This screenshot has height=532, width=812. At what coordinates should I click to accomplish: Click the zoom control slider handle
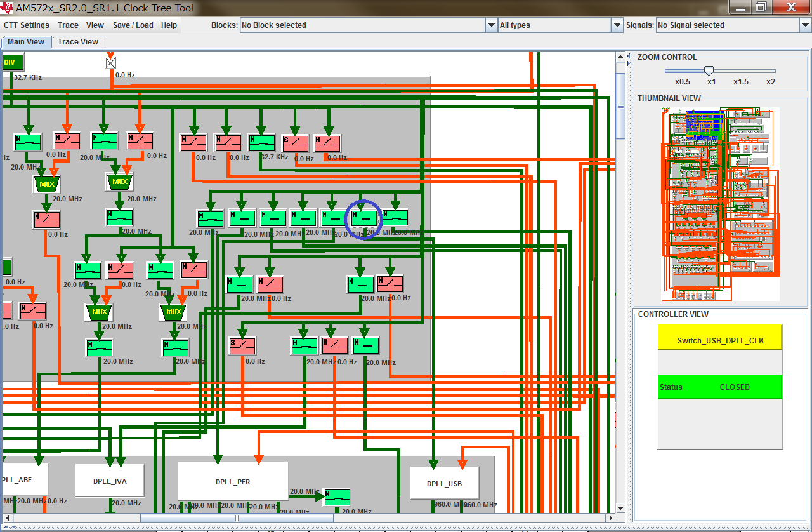click(x=709, y=70)
